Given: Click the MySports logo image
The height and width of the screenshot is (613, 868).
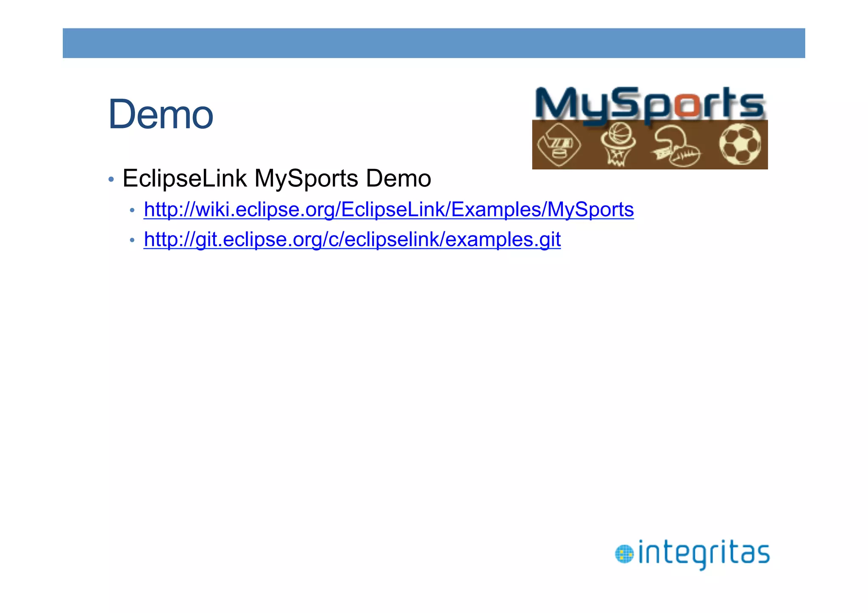Looking at the screenshot, I should [x=650, y=128].
